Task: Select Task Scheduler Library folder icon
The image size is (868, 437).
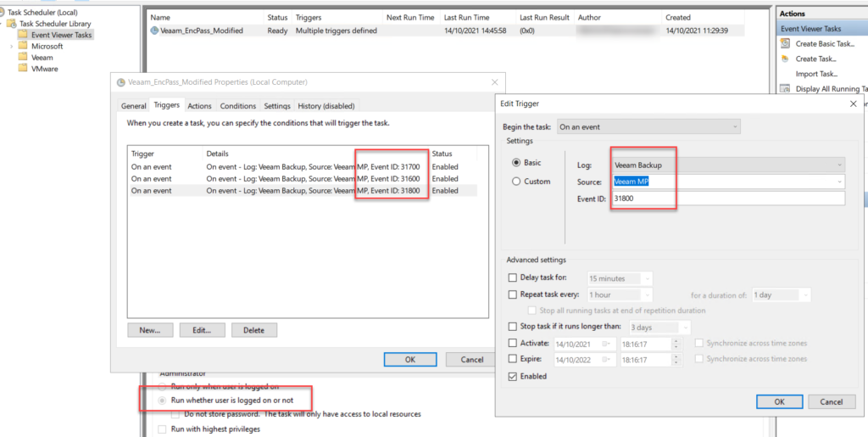Action: (11, 24)
